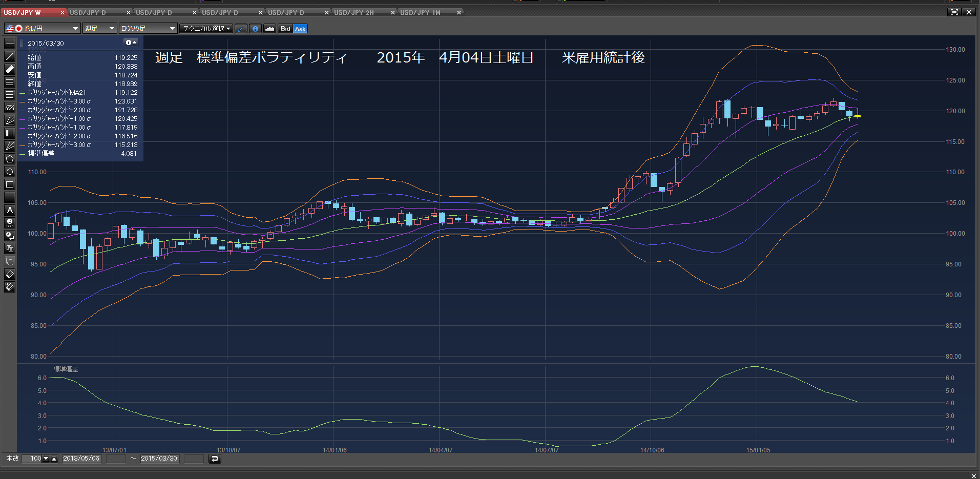Screen dimensions: 980x479
Task: Increase bar count with up arrow
Action: click(x=54, y=459)
